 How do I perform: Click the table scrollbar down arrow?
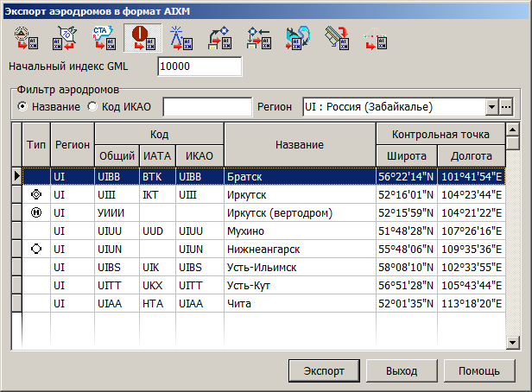[512, 343]
